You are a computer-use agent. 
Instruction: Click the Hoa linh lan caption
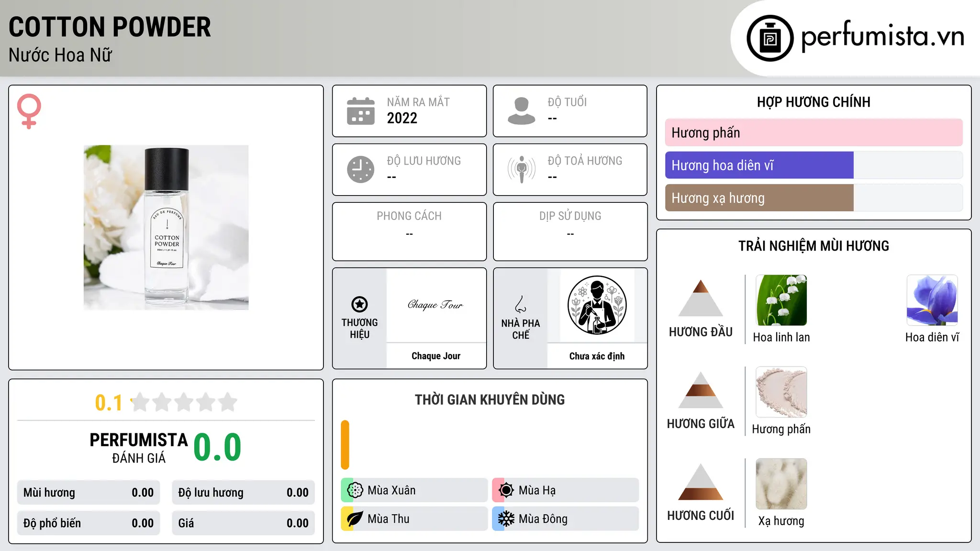(781, 337)
